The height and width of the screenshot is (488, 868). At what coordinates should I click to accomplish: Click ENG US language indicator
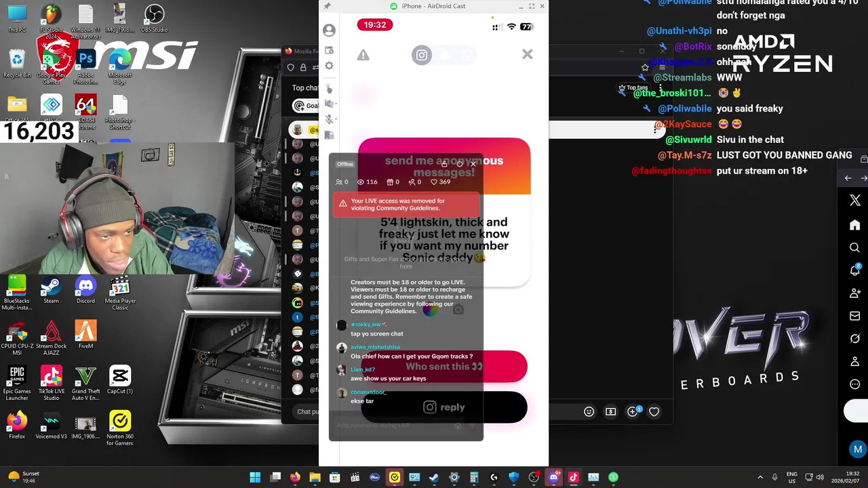point(791,477)
